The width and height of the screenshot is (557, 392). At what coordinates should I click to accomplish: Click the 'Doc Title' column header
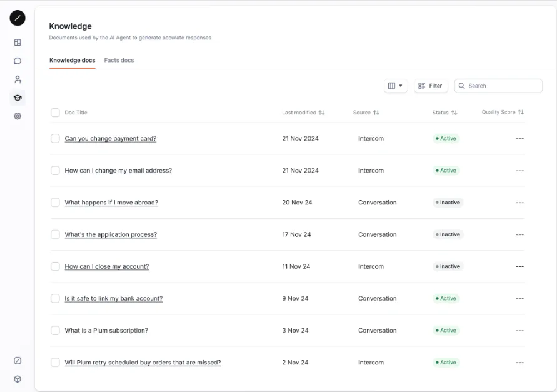(x=76, y=113)
